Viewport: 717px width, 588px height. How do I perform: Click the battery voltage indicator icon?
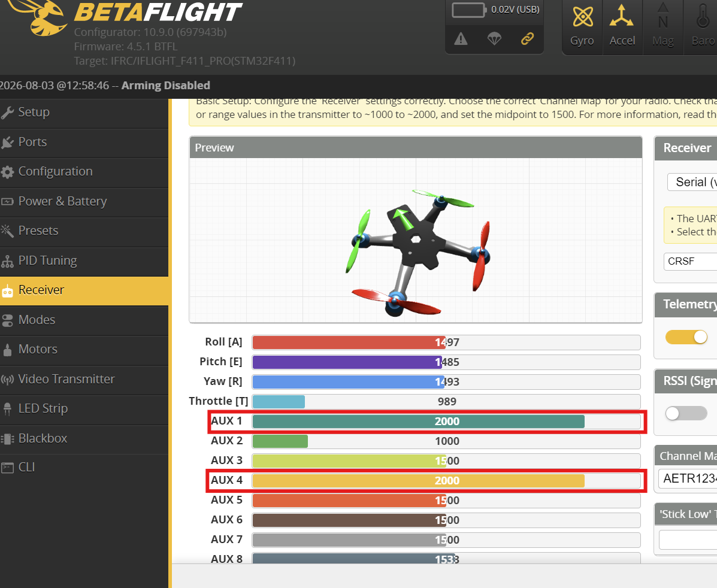(x=469, y=10)
